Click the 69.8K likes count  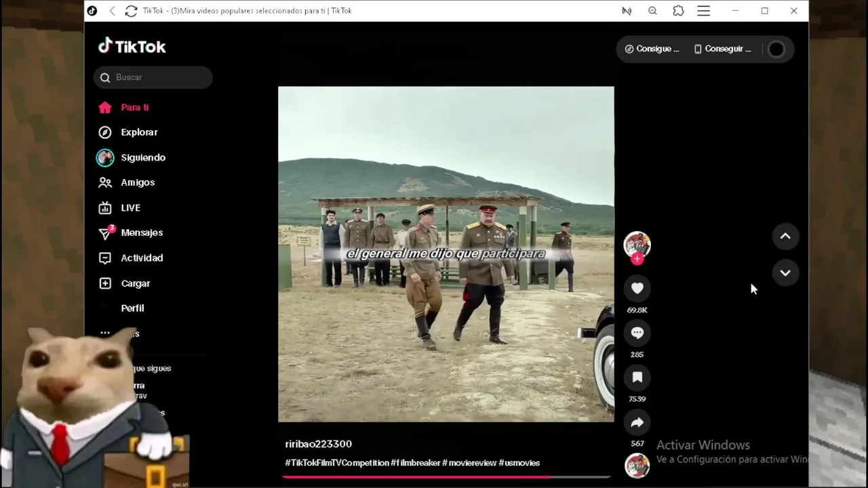click(x=637, y=310)
